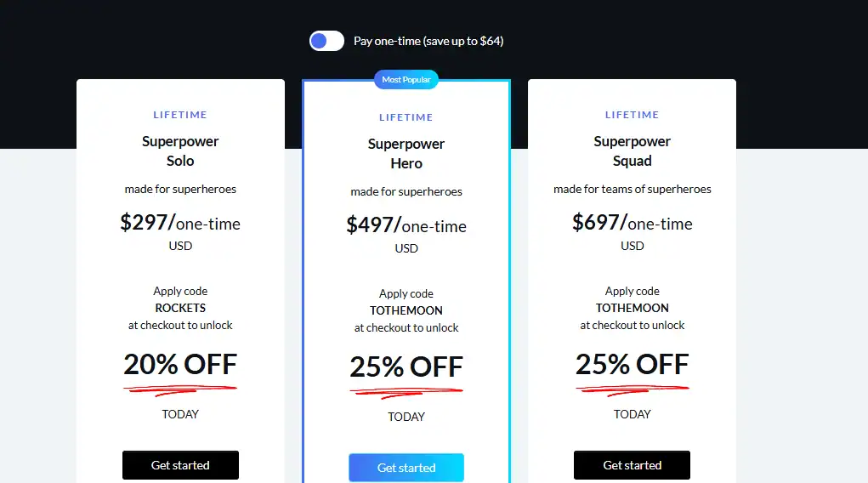Click the $697 one-time price
The image size is (868, 483).
pos(633,223)
